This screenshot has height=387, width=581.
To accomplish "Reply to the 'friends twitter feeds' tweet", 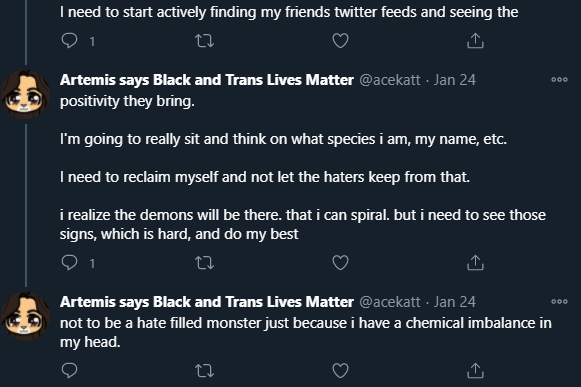I will (69, 40).
